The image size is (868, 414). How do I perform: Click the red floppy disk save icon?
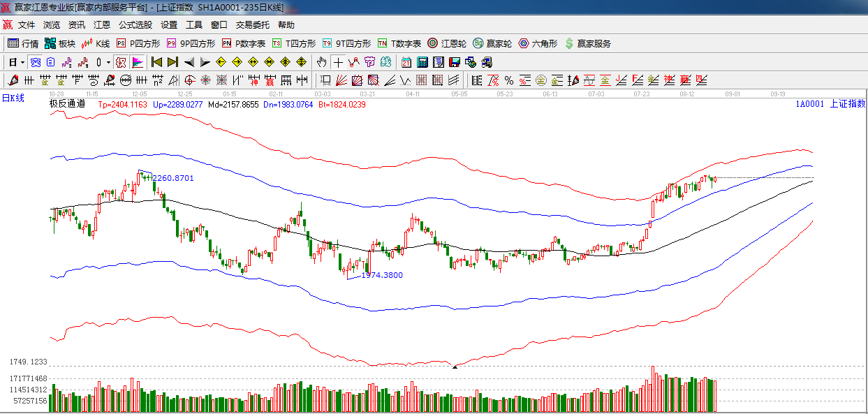tap(455, 62)
